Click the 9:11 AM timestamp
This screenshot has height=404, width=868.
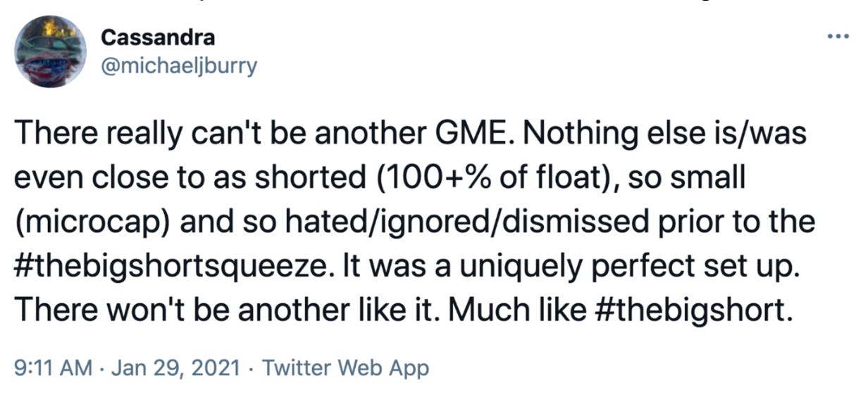coord(48,367)
